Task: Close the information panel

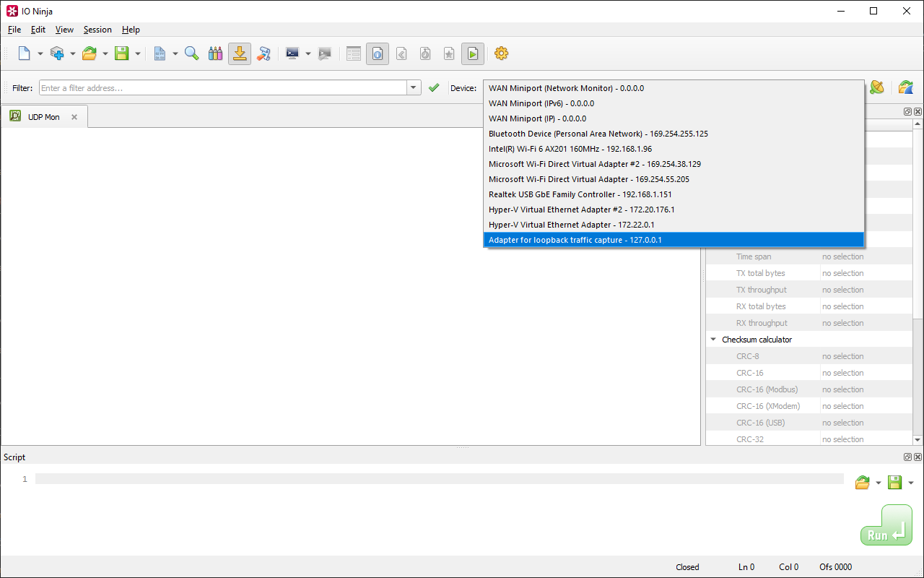Action: point(918,112)
